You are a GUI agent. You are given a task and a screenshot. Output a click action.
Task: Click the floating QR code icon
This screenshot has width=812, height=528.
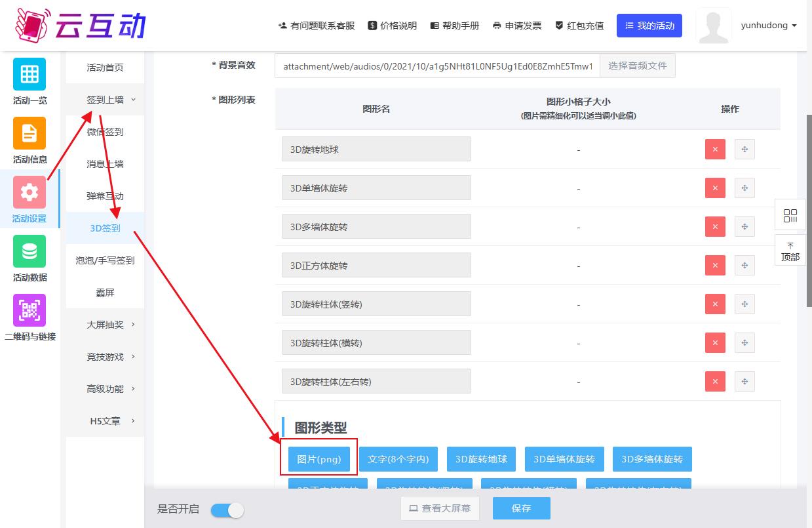790,215
